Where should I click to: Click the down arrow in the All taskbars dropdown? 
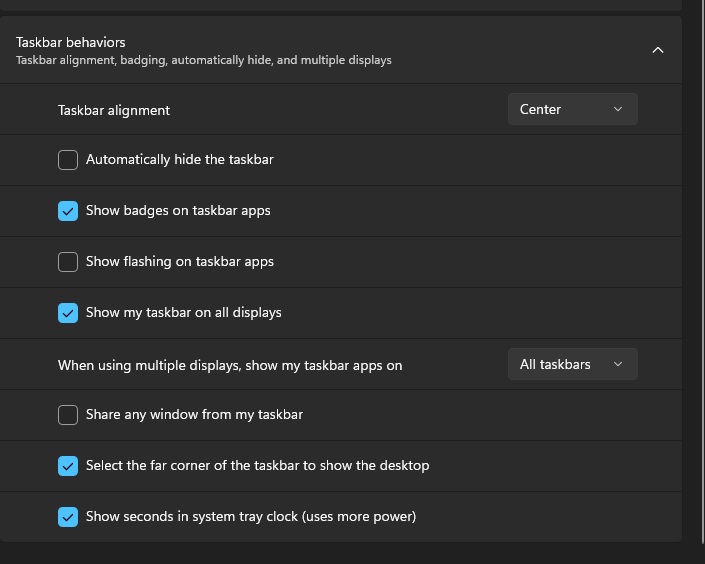618,364
